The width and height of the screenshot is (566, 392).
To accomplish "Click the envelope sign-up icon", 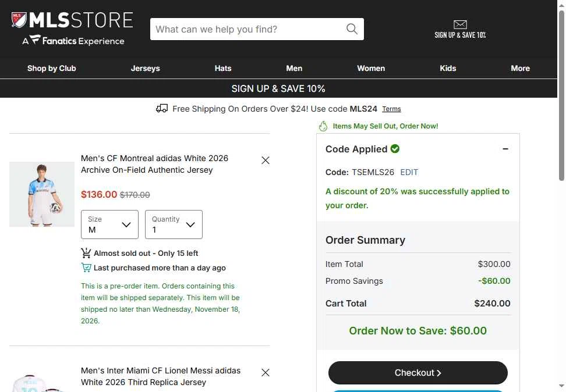I will pos(460,24).
